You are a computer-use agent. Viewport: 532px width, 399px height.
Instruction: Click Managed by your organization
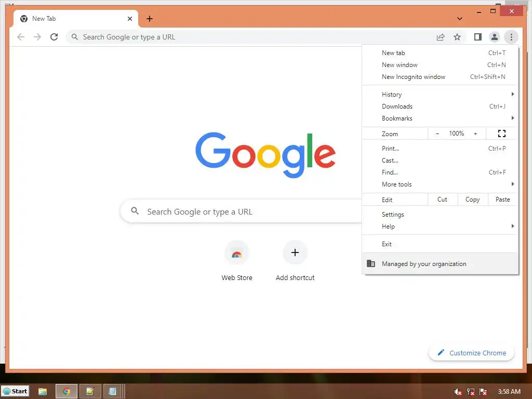(440, 263)
